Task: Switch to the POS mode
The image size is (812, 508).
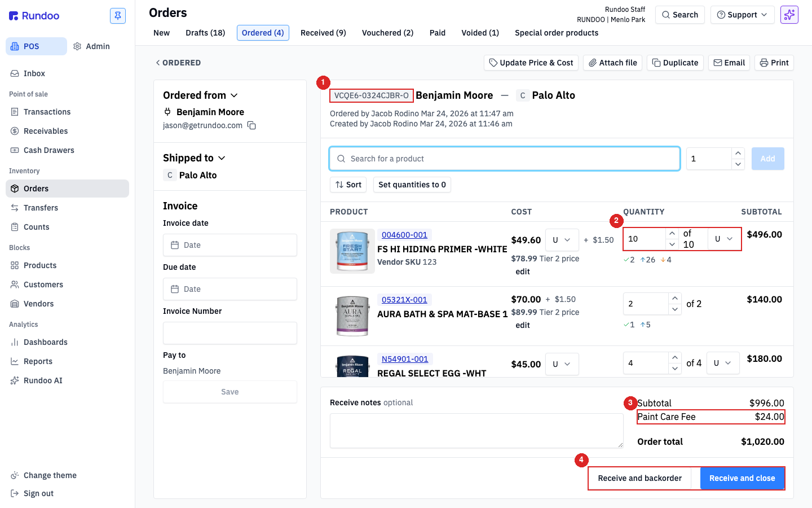Action: (36, 46)
